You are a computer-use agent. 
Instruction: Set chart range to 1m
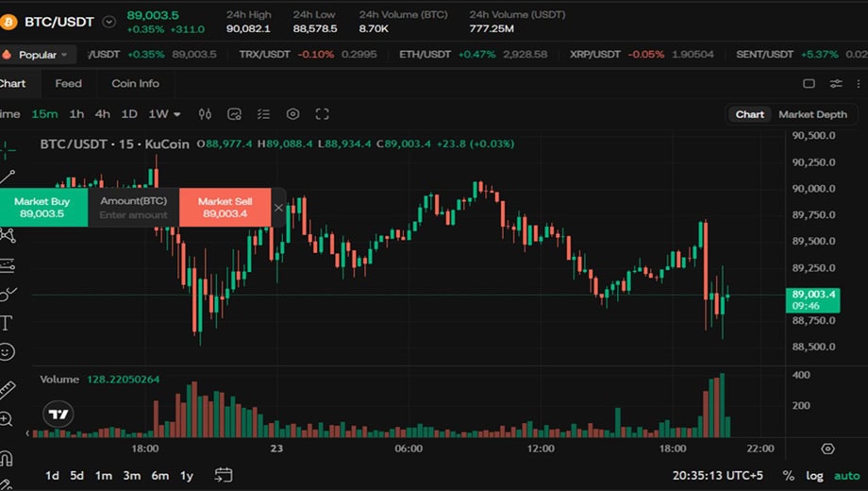pos(104,476)
